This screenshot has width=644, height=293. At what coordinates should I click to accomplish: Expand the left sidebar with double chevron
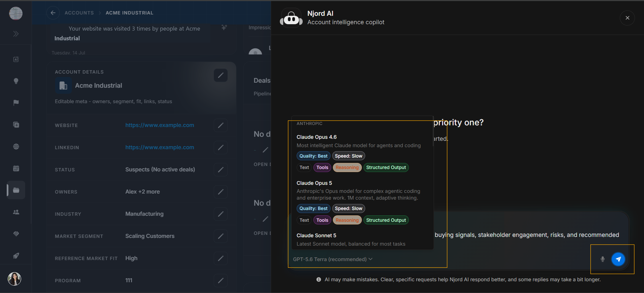tap(16, 34)
